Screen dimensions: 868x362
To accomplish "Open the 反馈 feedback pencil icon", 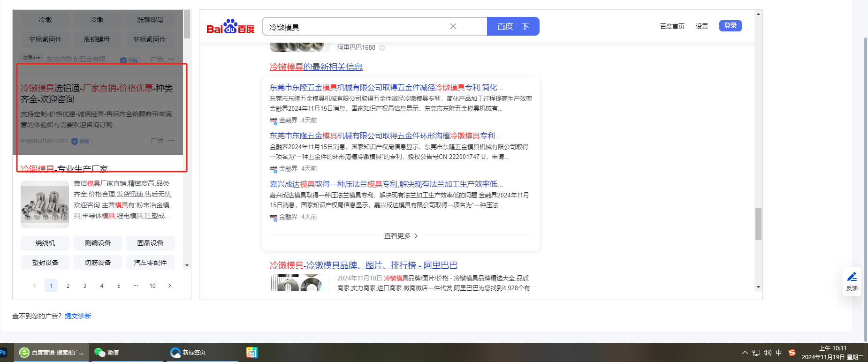I will pos(852,278).
